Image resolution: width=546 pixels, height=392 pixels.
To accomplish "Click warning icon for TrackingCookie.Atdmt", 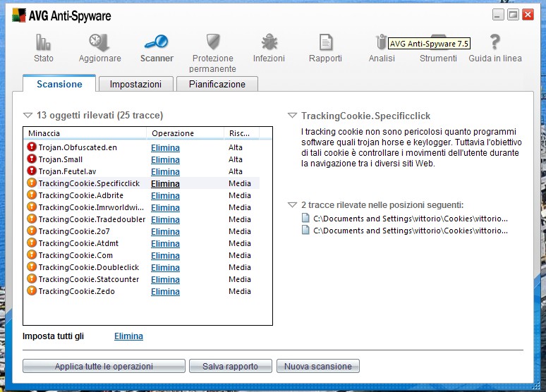I will (32, 243).
